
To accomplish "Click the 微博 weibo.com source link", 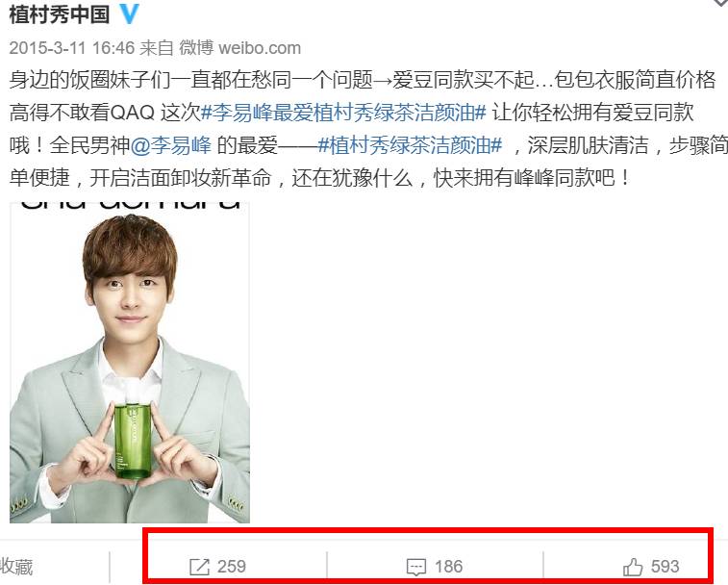I will click(x=240, y=48).
